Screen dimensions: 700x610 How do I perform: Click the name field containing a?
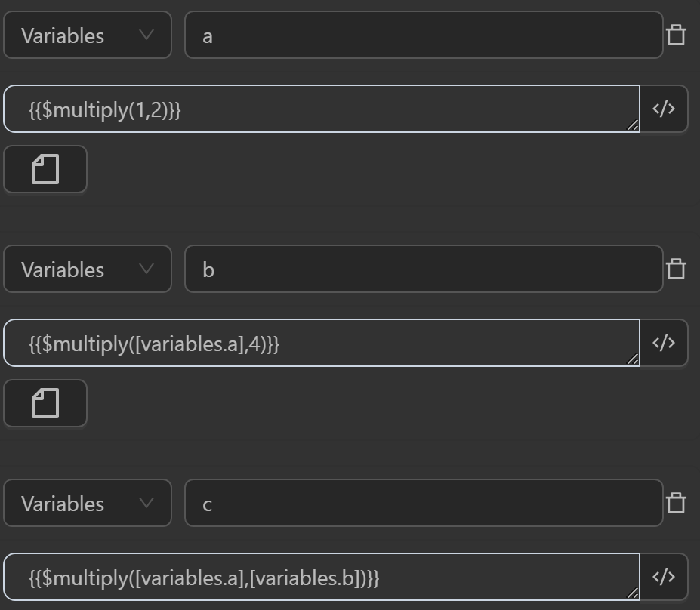click(x=423, y=35)
